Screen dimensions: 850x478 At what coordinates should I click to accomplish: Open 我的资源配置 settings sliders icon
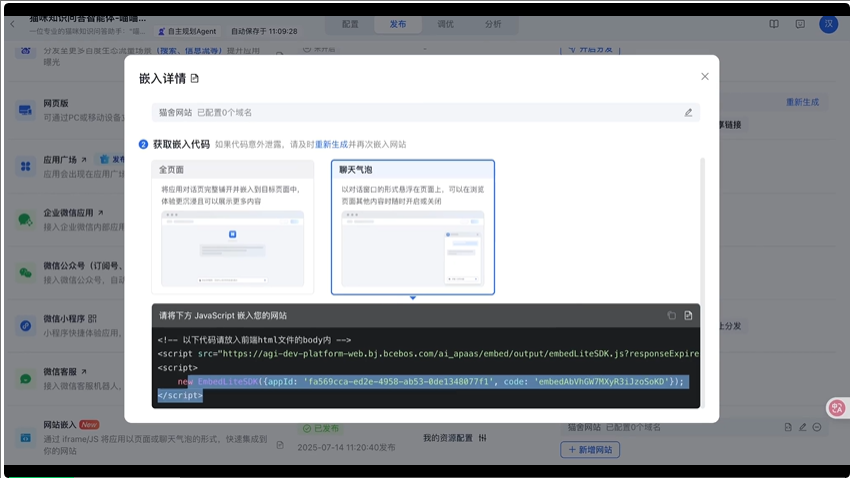click(x=482, y=438)
